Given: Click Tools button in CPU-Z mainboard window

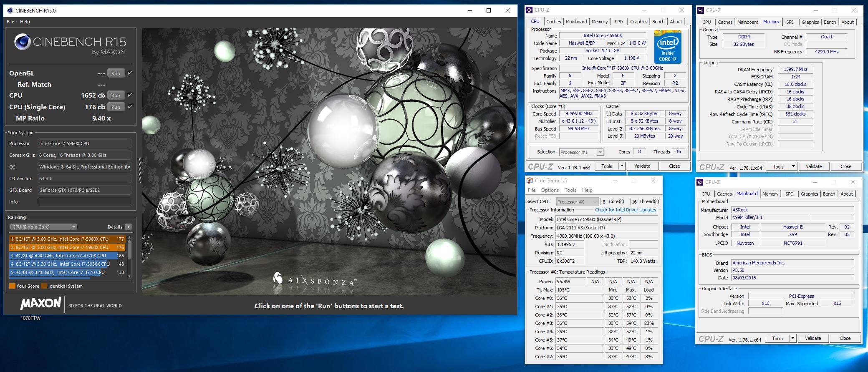Looking at the screenshot, I should click(x=777, y=338).
